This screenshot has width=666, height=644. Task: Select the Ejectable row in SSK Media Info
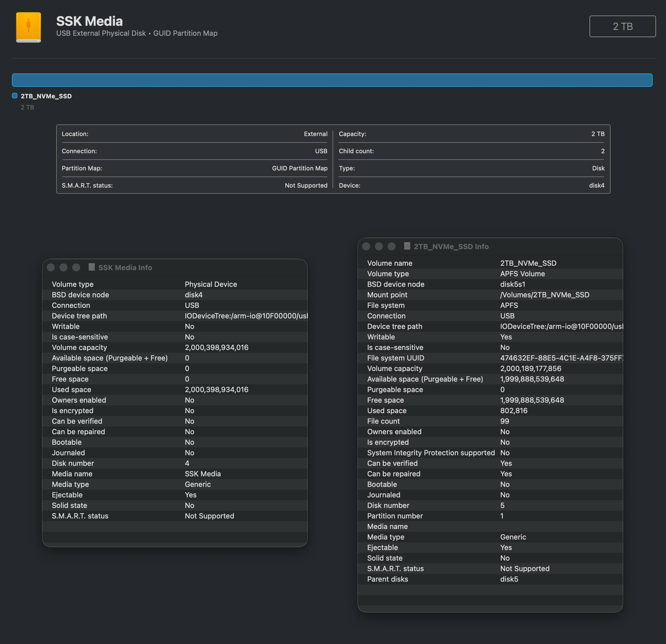click(175, 495)
